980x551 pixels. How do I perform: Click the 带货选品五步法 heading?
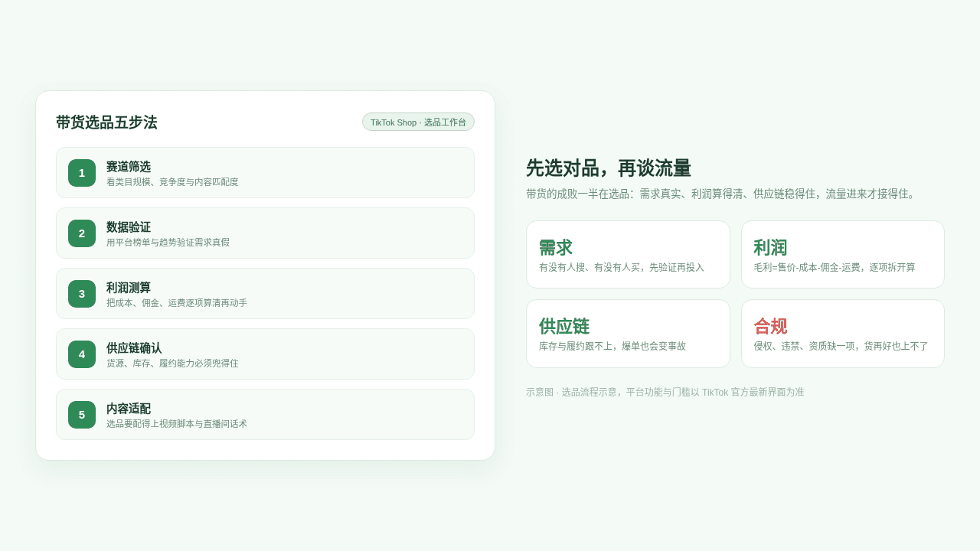coord(106,122)
